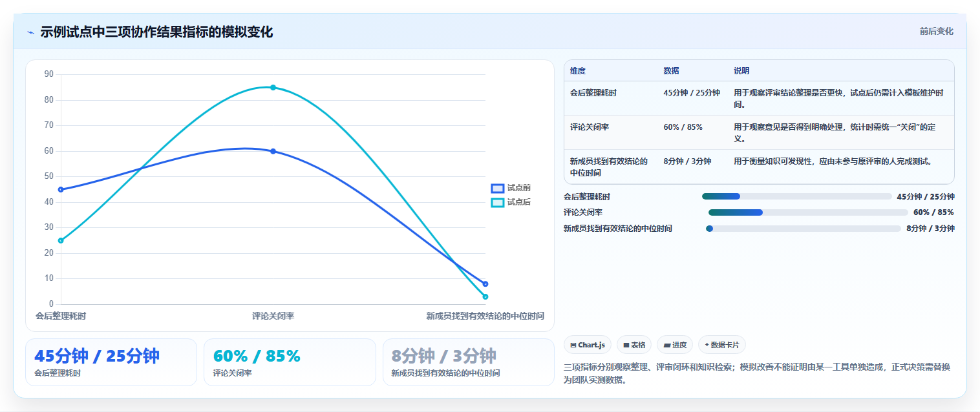Click the 评论关闭率 x-axis label

coord(273,316)
